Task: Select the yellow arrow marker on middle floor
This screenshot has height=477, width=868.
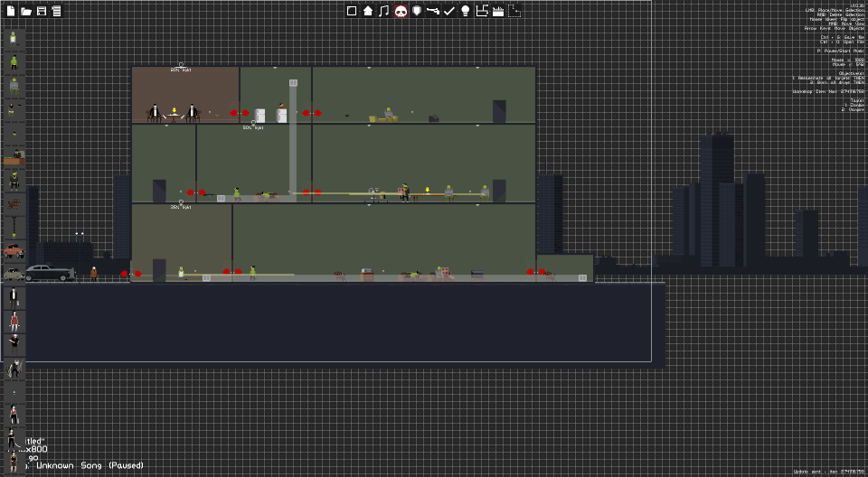Action: click(x=428, y=191)
